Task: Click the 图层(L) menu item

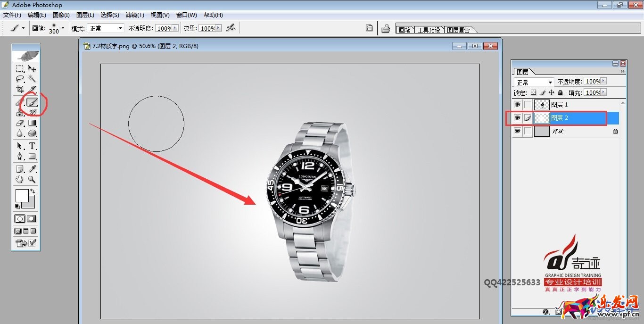Action: click(85, 15)
